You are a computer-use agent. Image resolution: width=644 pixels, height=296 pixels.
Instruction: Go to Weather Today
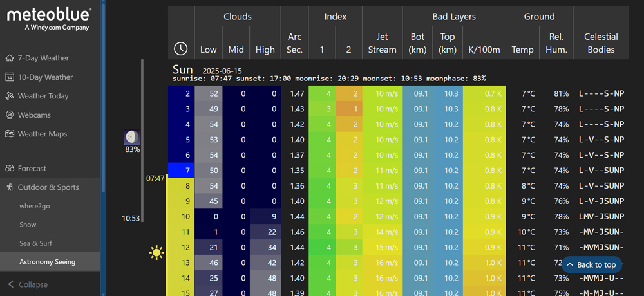pyautogui.click(x=43, y=96)
